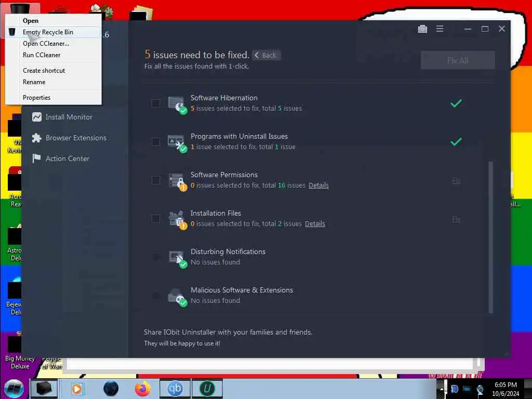Click 'Malicious Software & Extensions' row title

point(242,290)
